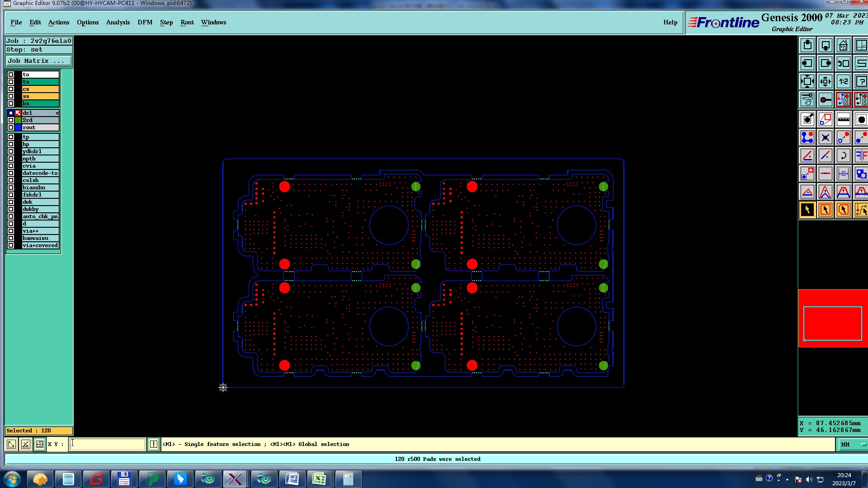Screen dimensions: 868x488
Task: Click the pan all directions icon
Action: point(825,82)
